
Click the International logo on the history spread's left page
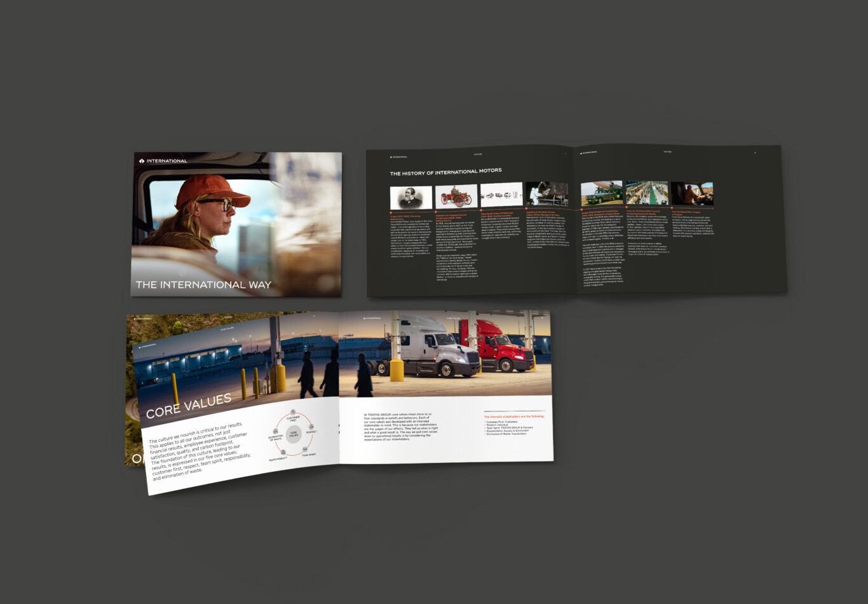point(399,156)
